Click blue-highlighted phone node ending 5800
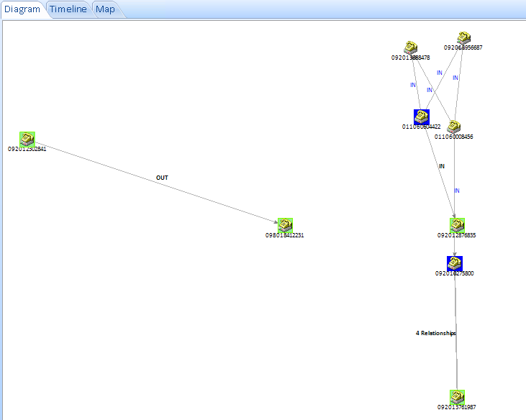526x420 pixels. coord(455,263)
